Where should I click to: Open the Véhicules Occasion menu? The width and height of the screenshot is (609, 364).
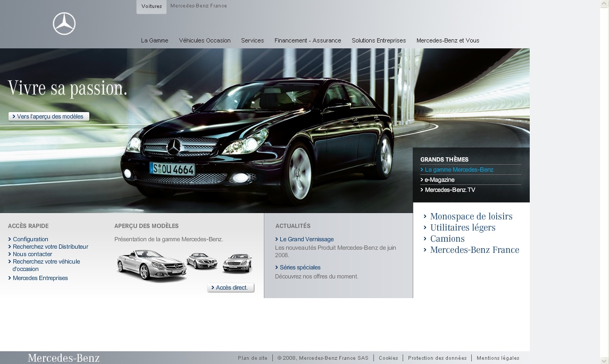[x=205, y=40]
